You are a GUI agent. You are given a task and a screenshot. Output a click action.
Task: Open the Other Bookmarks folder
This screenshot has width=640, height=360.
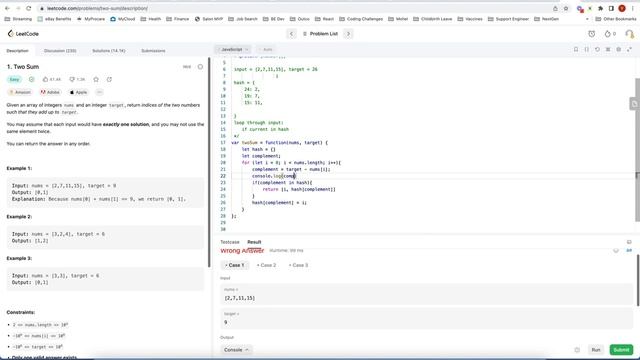(x=616, y=19)
